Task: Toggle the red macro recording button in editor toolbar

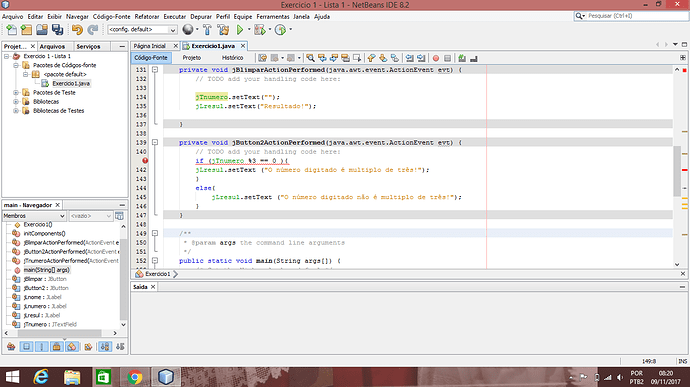Action: click(436, 58)
